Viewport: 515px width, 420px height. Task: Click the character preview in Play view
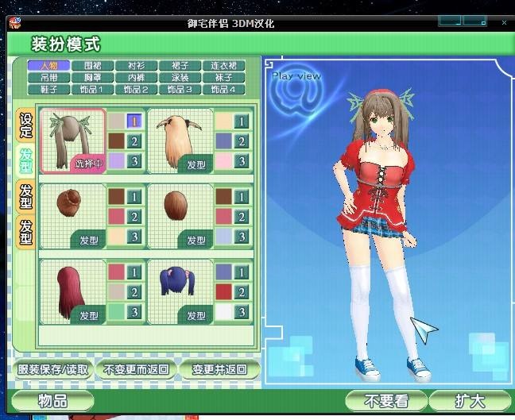coord(381,234)
